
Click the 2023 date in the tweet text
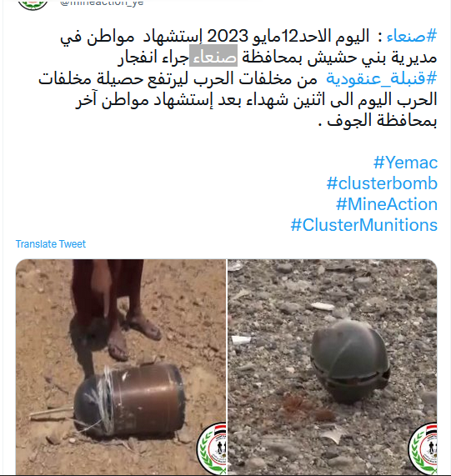(x=228, y=37)
